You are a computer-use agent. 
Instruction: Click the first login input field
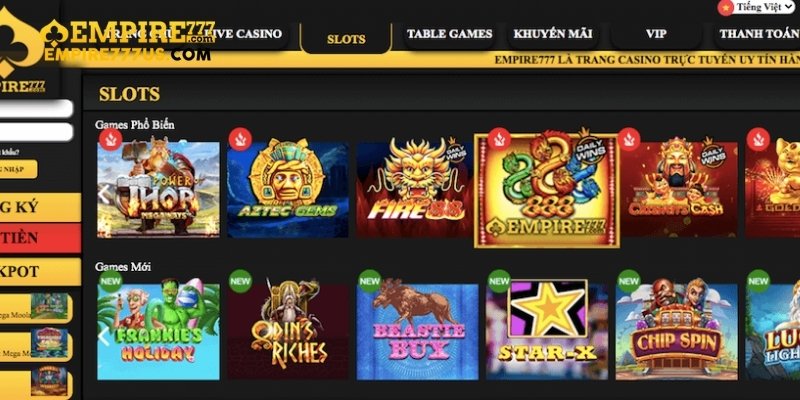coord(36,109)
